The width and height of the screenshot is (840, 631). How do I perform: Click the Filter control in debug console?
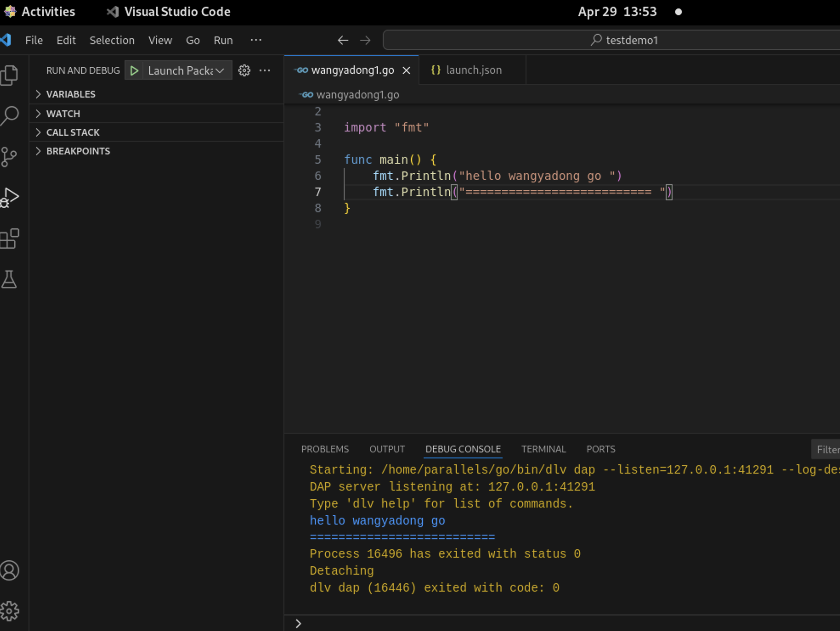pyautogui.click(x=828, y=449)
